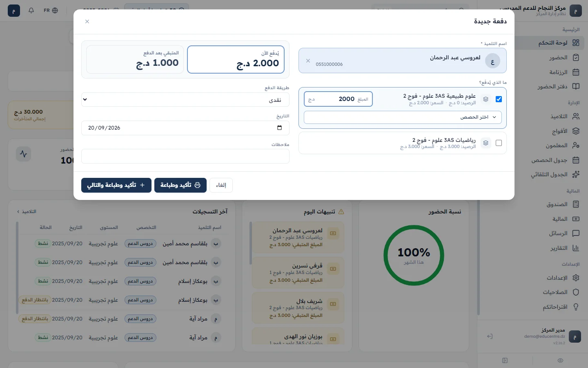Check the علوم طبيعية 3AS course checkbox
Screen dimensions: 588x368
click(499, 99)
